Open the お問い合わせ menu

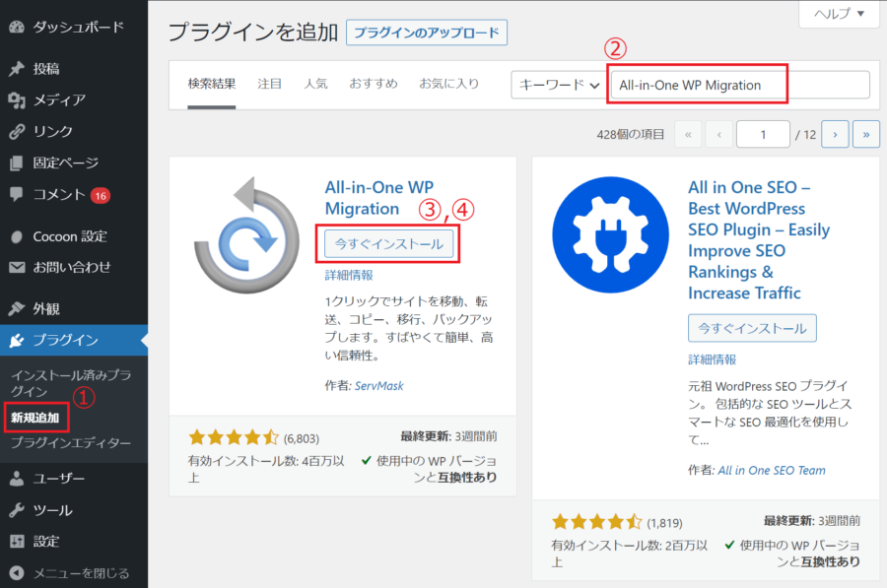pos(74,267)
